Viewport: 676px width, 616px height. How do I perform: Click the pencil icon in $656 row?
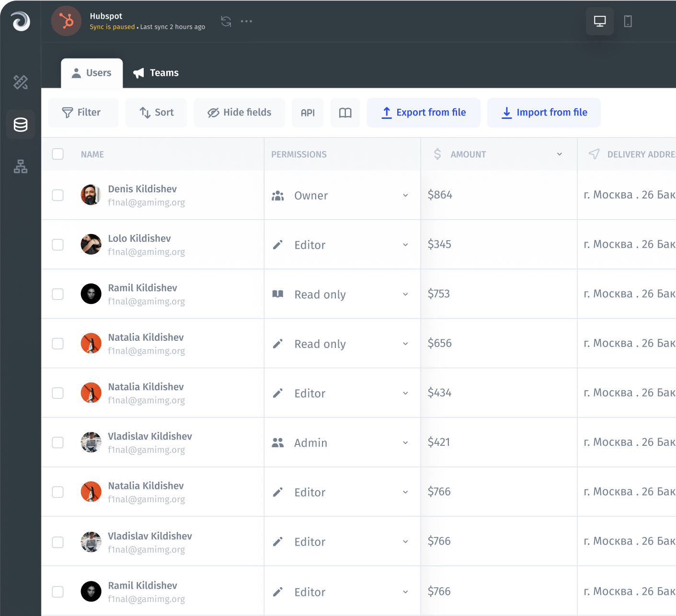click(x=278, y=344)
